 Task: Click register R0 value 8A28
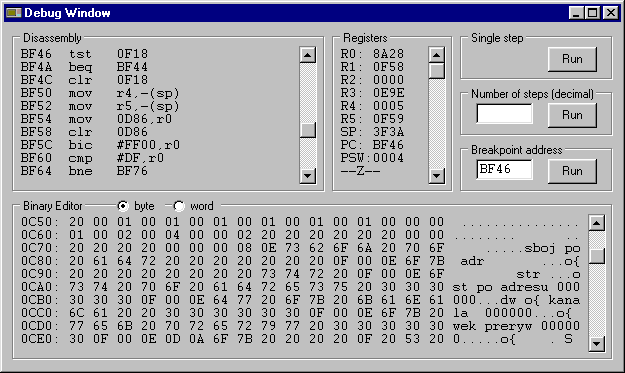[x=389, y=54]
